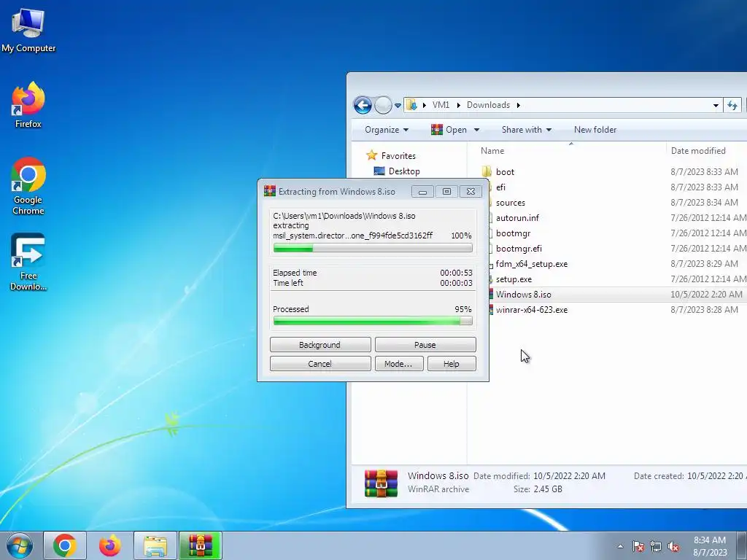Click Background button in WinRAR dialog
The width and height of the screenshot is (747, 560).
(320, 344)
